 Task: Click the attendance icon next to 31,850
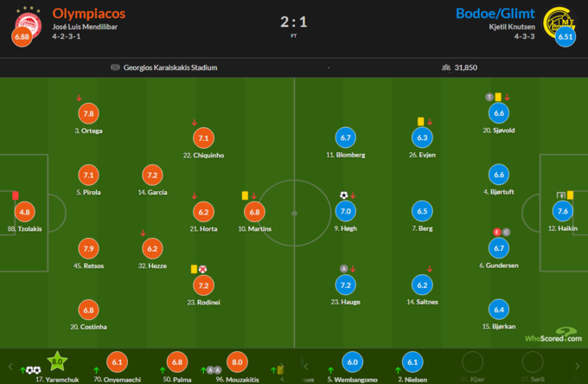(445, 67)
